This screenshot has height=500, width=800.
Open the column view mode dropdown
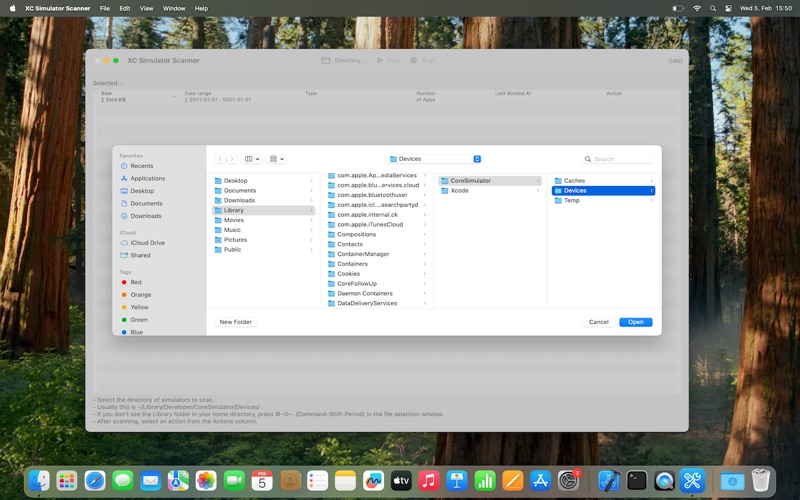tap(252, 159)
